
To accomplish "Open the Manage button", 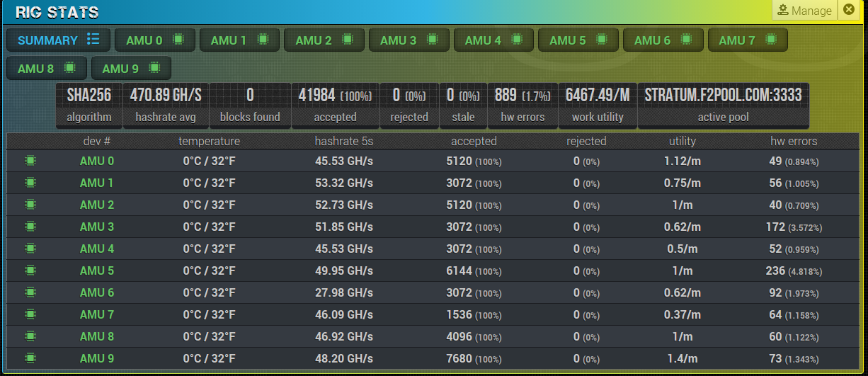I will (804, 11).
